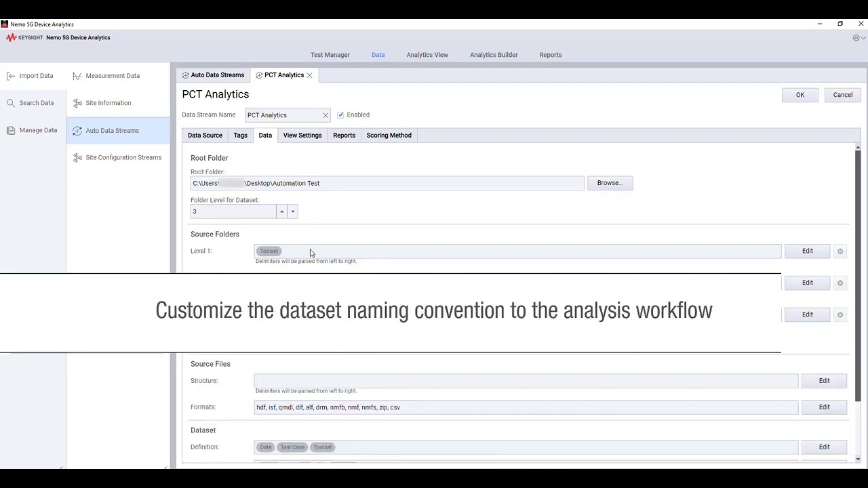Click the scrollbar up arrow
Viewport: 868px width, 488px height.
(857, 147)
